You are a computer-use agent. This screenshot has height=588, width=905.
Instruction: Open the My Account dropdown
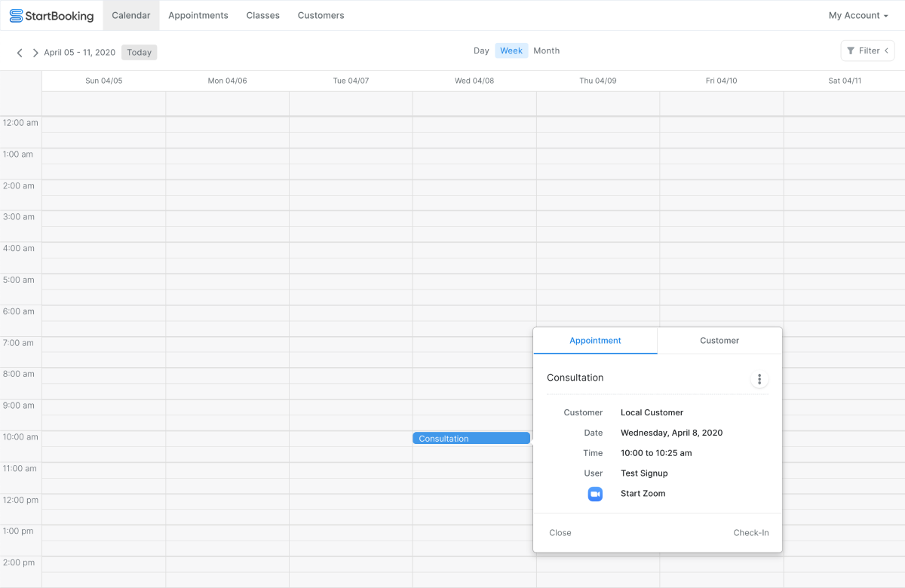pos(858,15)
